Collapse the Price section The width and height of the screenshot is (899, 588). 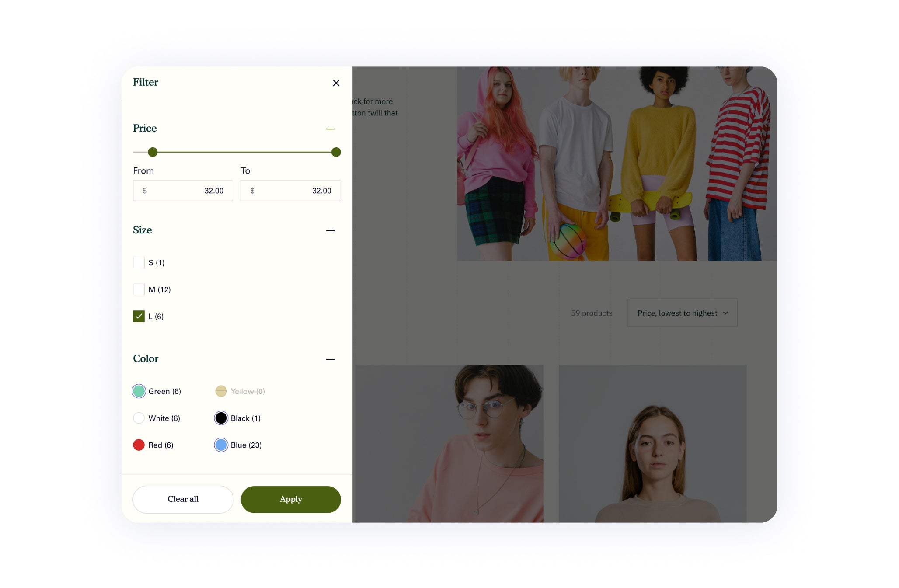tap(330, 129)
